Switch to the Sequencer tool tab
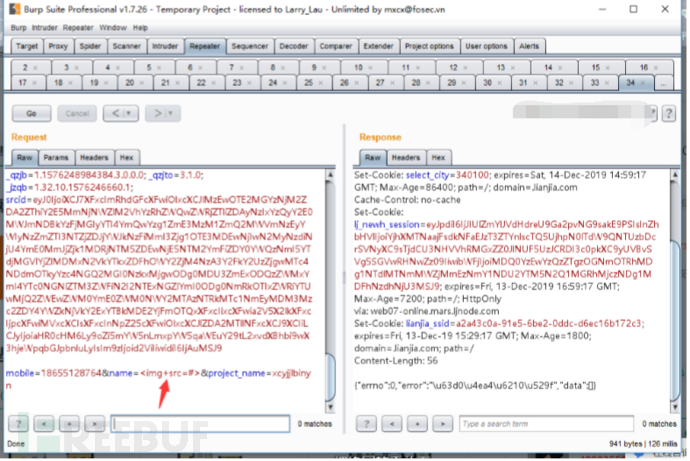690x461 pixels. tap(250, 46)
